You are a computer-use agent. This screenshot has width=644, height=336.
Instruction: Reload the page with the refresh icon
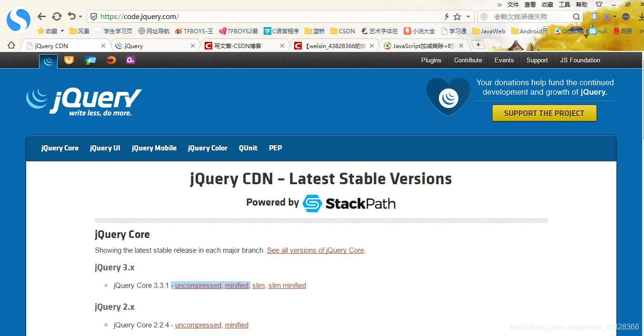57,17
